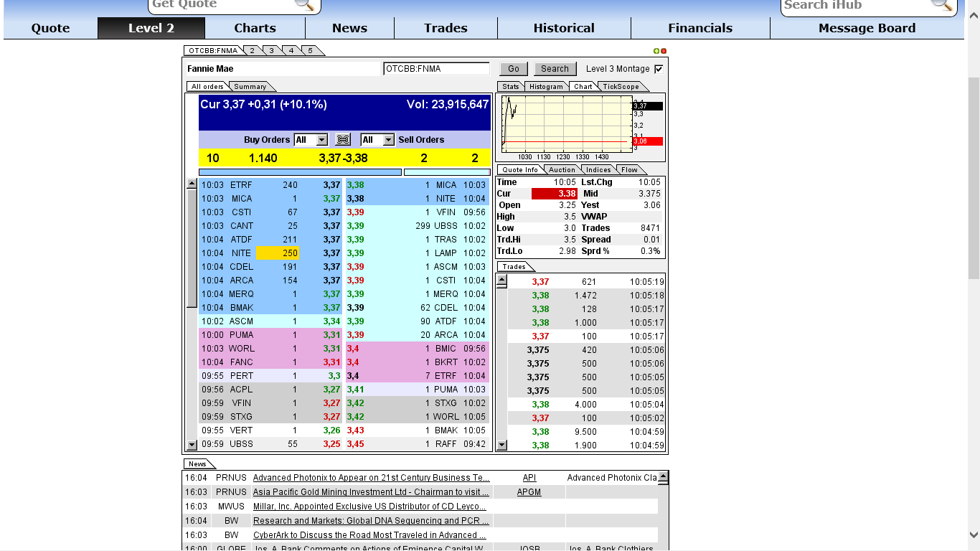Switch to workspace tab 2
980x551 pixels.
[253, 51]
